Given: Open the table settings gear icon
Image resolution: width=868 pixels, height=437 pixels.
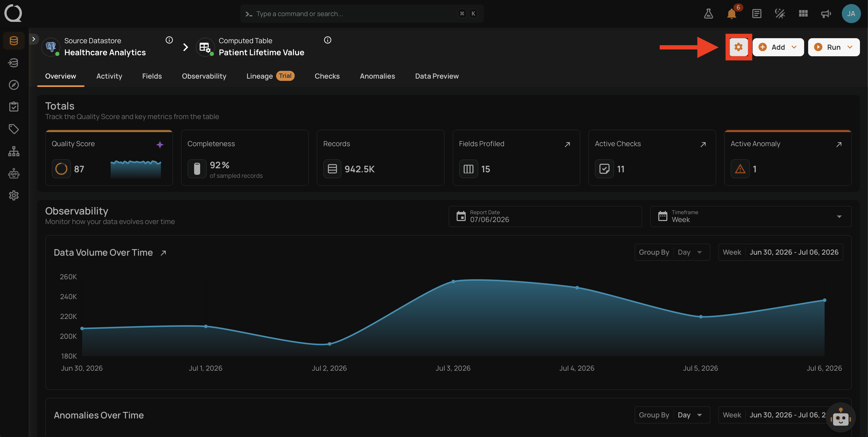Looking at the screenshot, I should pos(738,47).
